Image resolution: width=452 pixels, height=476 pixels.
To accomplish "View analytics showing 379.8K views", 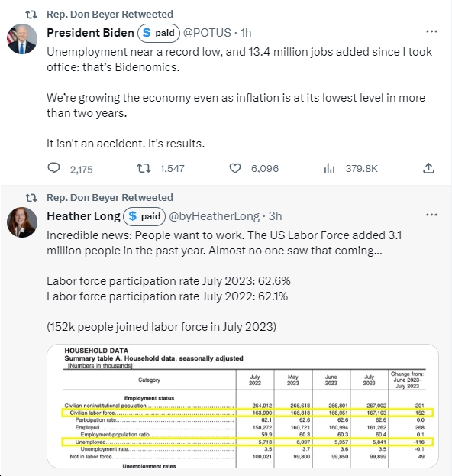I will [x=351, y=168].
